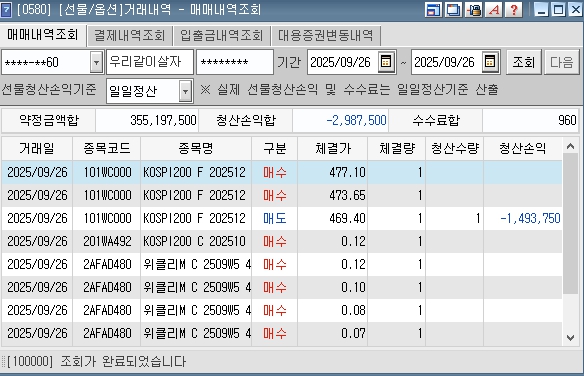The height and width of the screenshot is (376, 584).
Task: Click the vertical scrollbar thumb
Action: click(570, 223)
